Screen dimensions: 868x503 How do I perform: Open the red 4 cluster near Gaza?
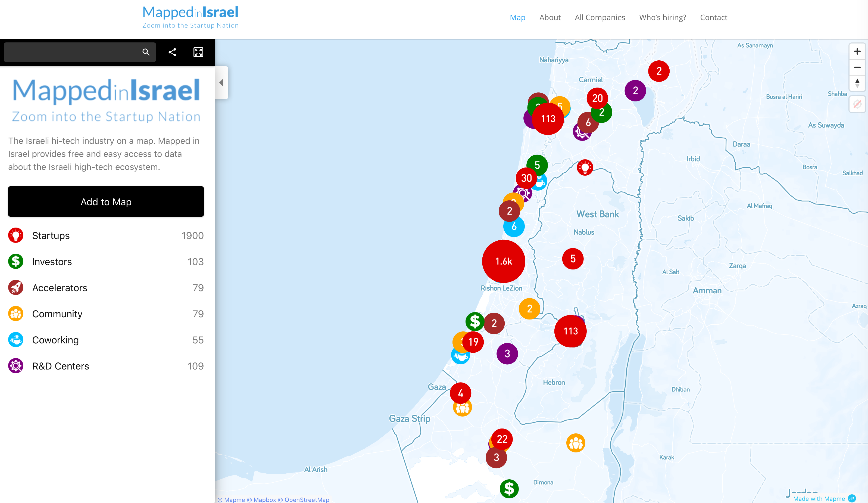[x=461, y=393]
